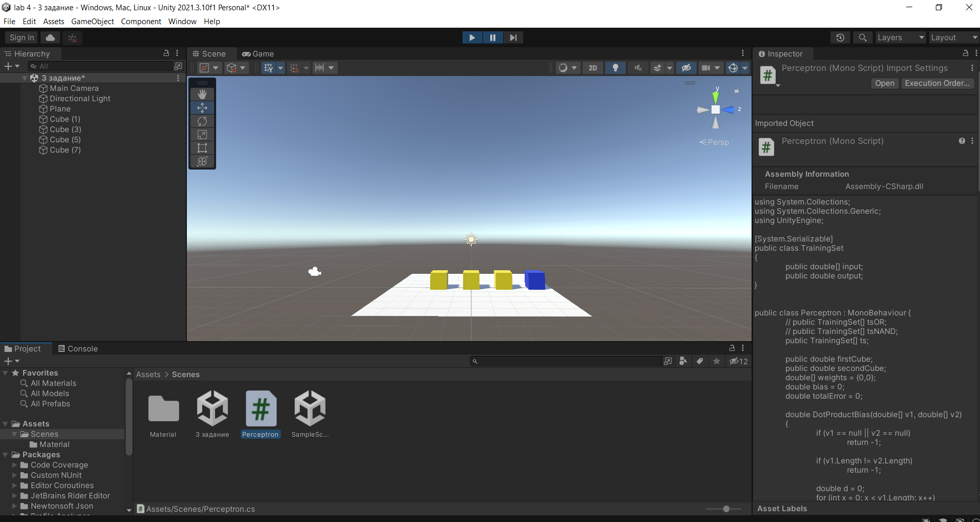Screen dimensions: 980x522
Task: Click search by type icon in Project
Action: point(683,361)
